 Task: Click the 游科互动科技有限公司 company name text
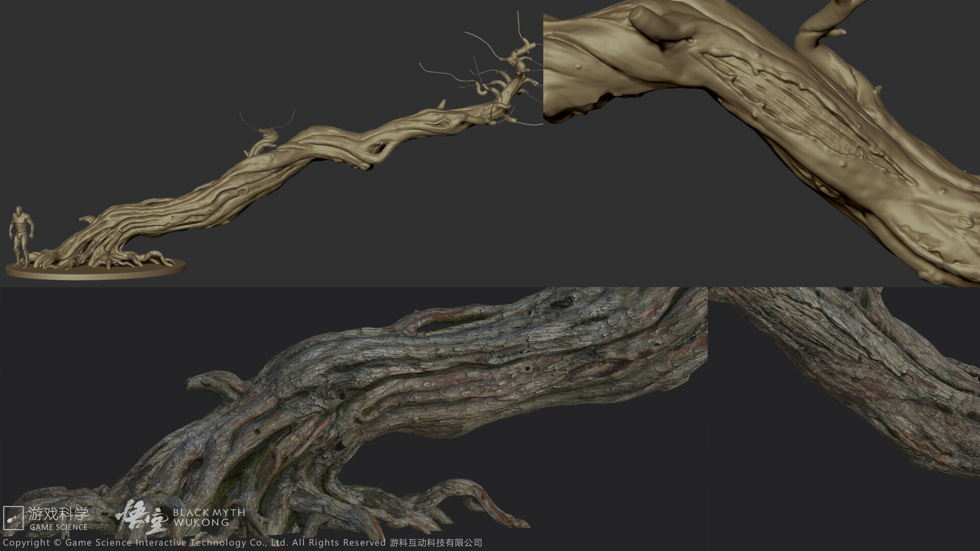coord(436,543)
